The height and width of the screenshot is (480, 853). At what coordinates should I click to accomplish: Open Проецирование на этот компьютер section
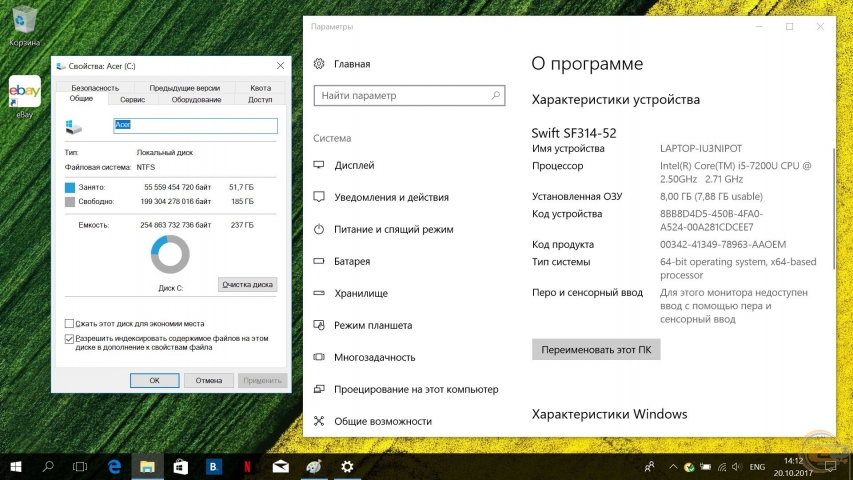pyautogui.click(x=416, y=389)
